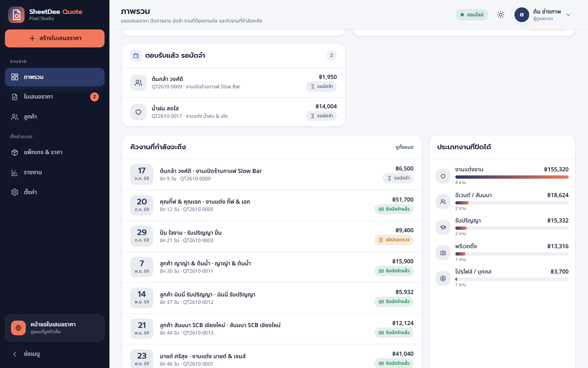This screenshot has height=368, width=588.
Task: Click the งานแต่งงาน progress bar
Action: [x=512, y=177]
